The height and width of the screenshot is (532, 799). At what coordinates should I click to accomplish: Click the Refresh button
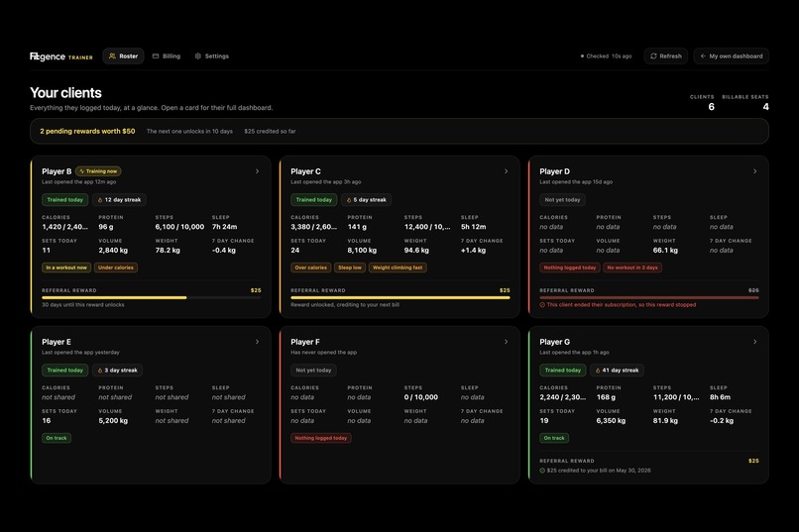coord(666,56)
